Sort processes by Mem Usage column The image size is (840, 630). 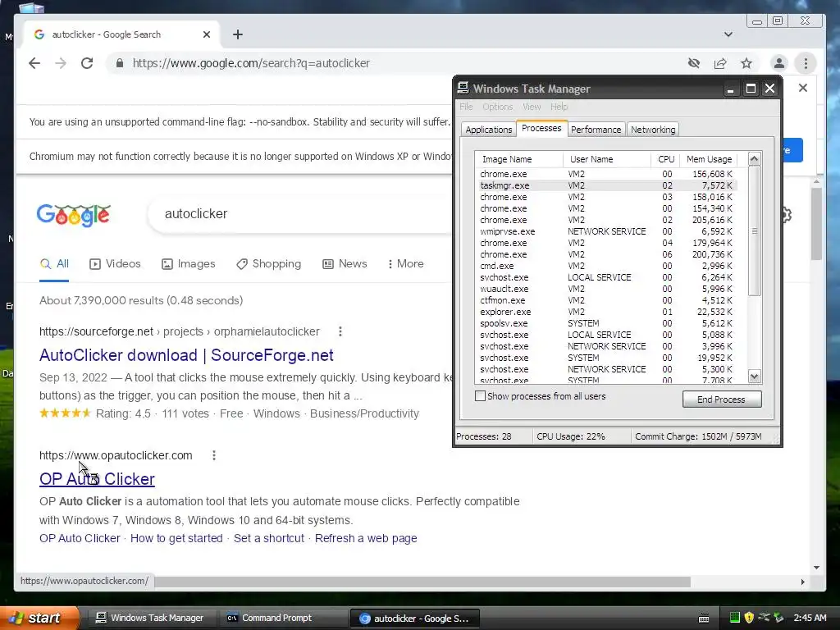pos(709,159)
